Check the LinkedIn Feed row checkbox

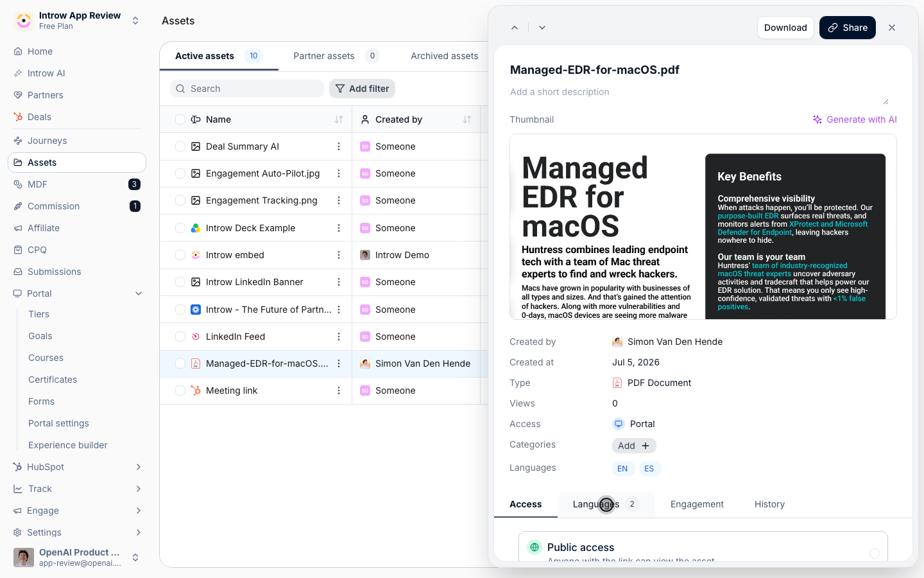click(x=180, y=337)
